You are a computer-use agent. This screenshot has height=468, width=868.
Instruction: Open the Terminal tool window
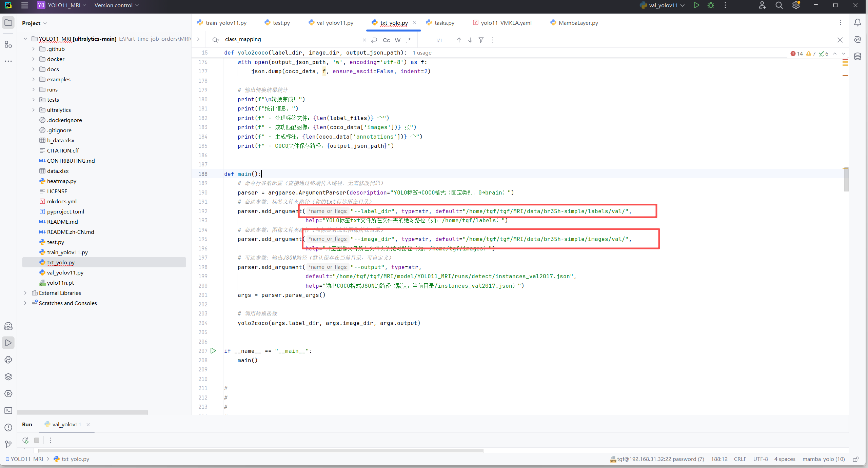(8, 410)
